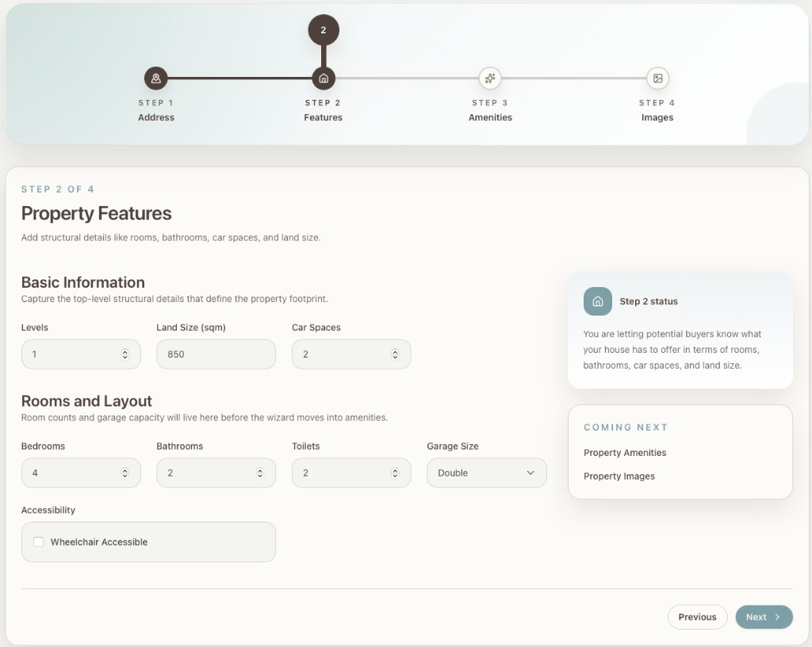Open the Garage Size dropdown
This screenshot has width=812, height=647.
pyautogui.click(x=486, y=473)
